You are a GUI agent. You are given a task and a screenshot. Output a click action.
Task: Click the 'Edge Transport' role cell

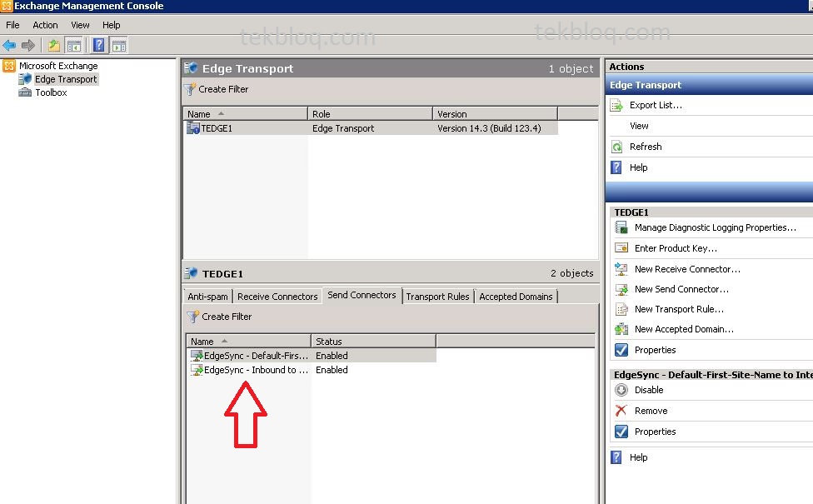[342, 128]
